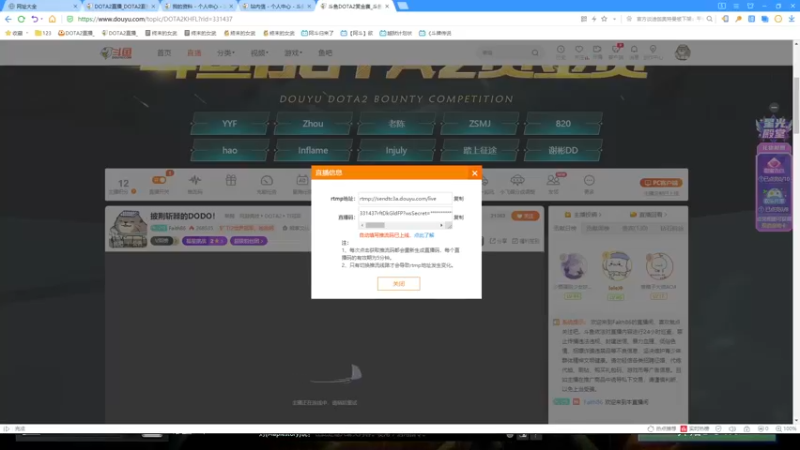800x450 pixels.
Task: Click the page vertical scrollbar
Action: click(x=796, y=105)
